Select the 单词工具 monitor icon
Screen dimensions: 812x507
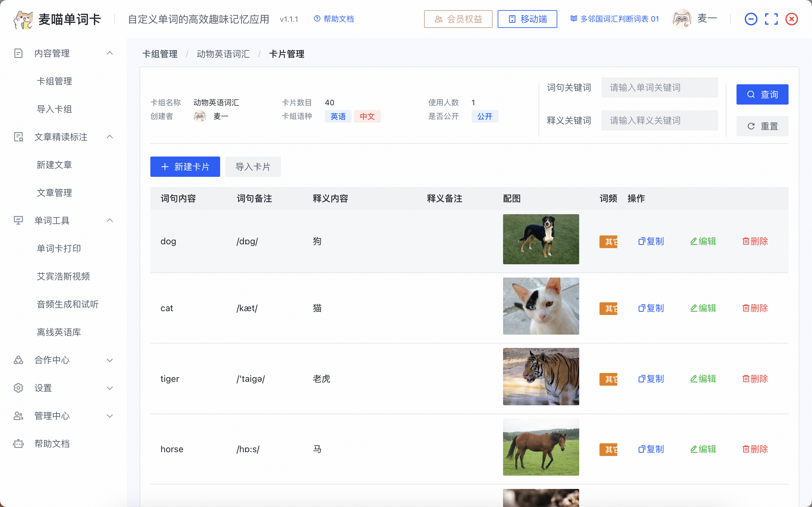coord(18,220)
